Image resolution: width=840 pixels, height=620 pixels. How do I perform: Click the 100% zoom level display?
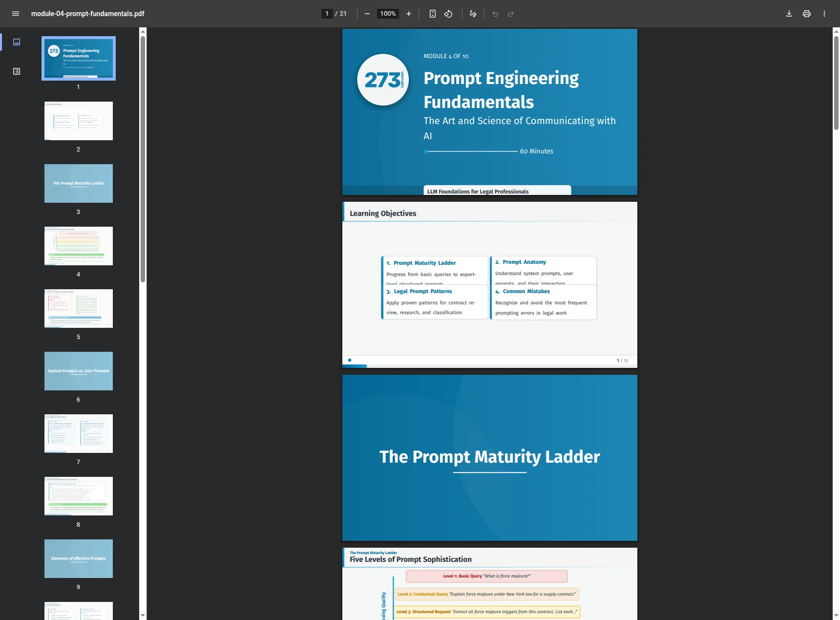pos(387,14)
